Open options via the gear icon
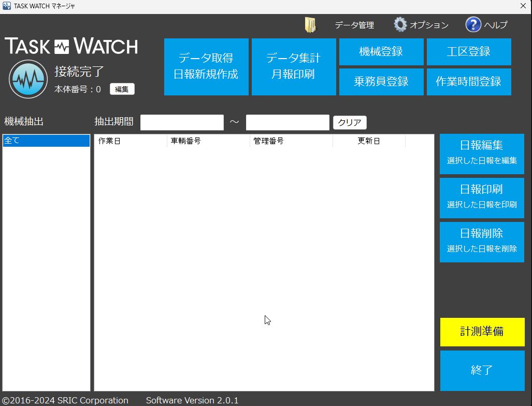 (400, 24)
